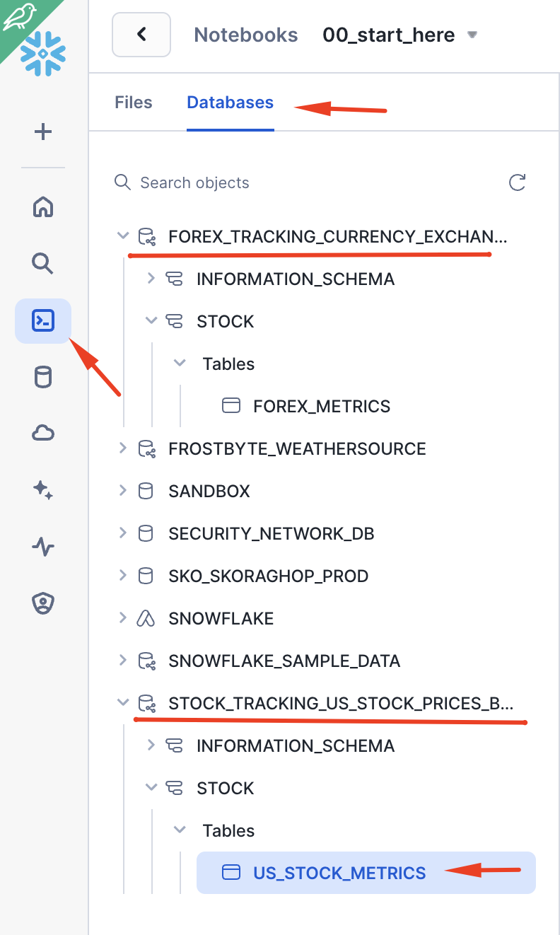This screenshot has height=935, width=560.
Task: Collapse the FOREX_TRACKING database entry
Action: [x=122, y=236]
